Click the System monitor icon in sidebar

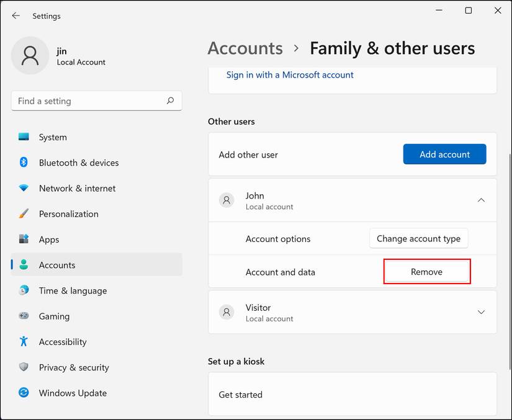[x=24, y=137]
